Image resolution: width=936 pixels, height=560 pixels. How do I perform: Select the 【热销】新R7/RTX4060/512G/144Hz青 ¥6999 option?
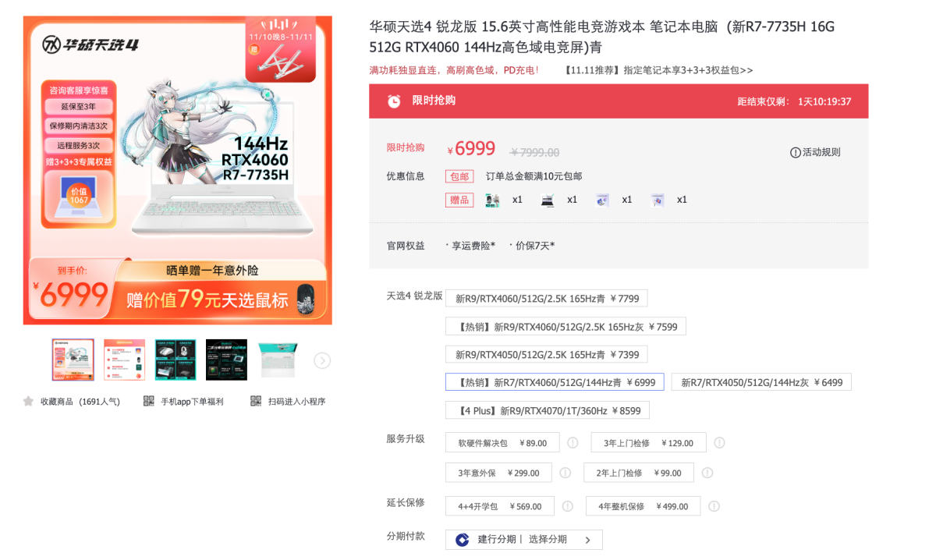click(x=555, y=382)
